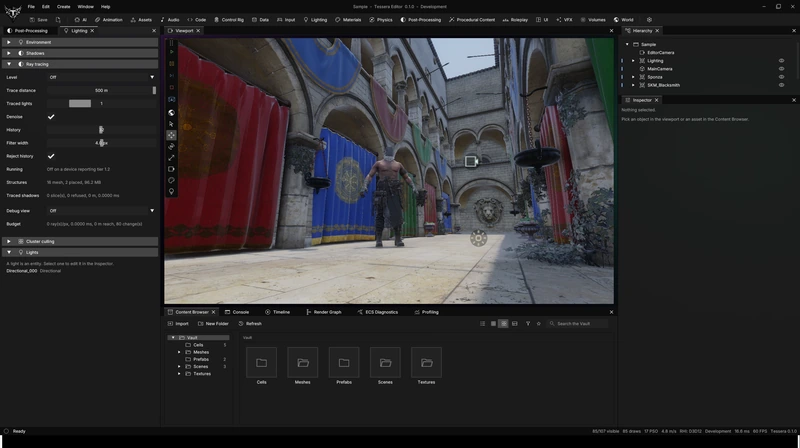This screenshot has height=448, width=800.
Task: Open the Level dropdown set to Off
Action: (102, 77)
